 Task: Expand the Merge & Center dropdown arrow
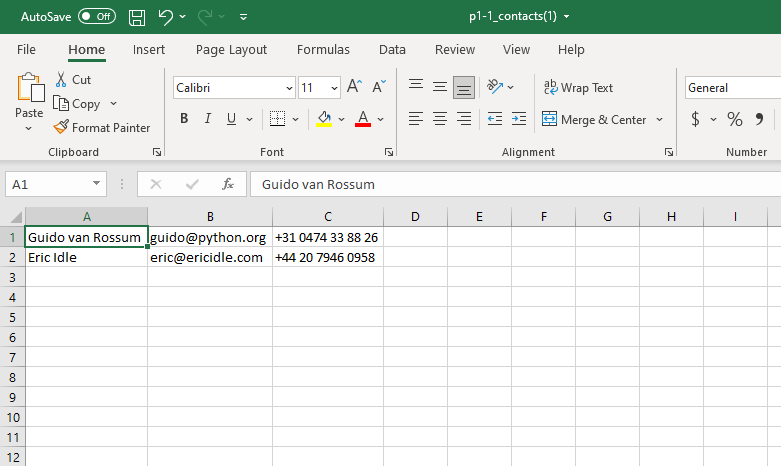[659, 119]
